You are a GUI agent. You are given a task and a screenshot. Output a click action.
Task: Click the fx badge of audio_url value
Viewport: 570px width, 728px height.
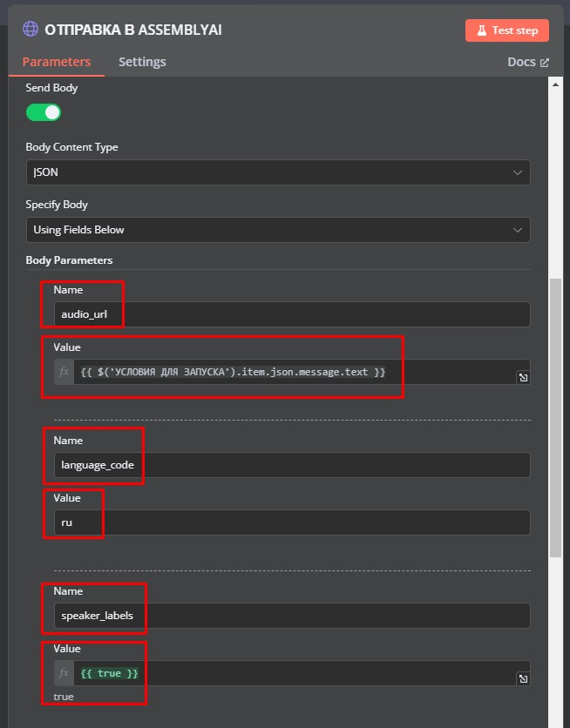(64, 372)
